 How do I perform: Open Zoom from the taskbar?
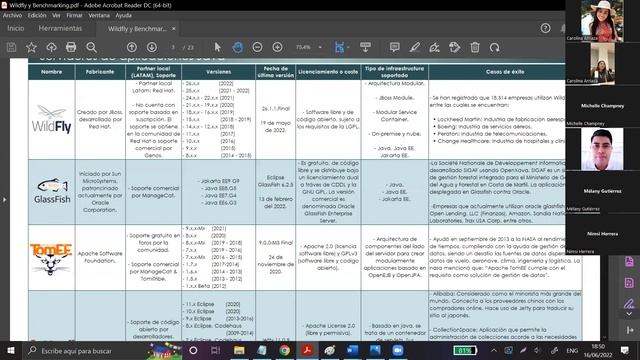(398, 351)
